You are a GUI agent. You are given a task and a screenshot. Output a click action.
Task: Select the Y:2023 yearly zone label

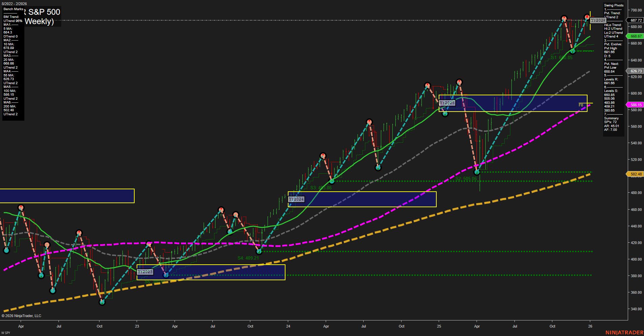click(145, 272)
